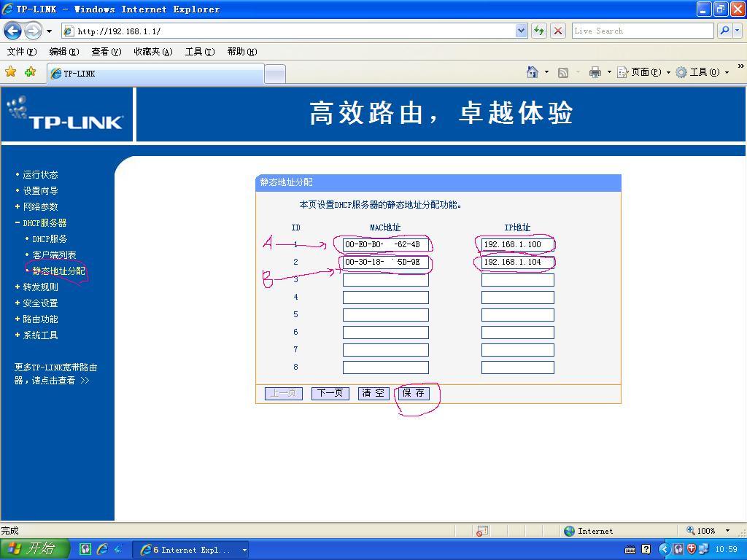
Task: Click the Print icon in command bar
Action: coord(595,72)
